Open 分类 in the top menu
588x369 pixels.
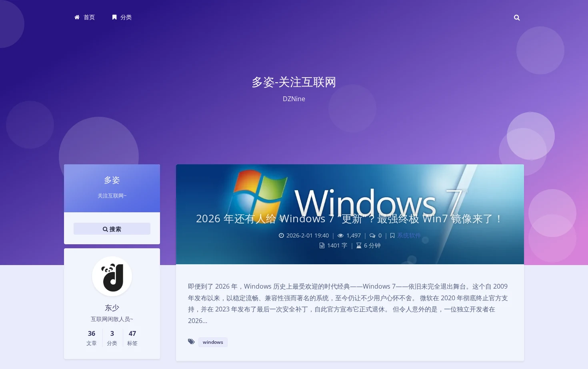122,17
